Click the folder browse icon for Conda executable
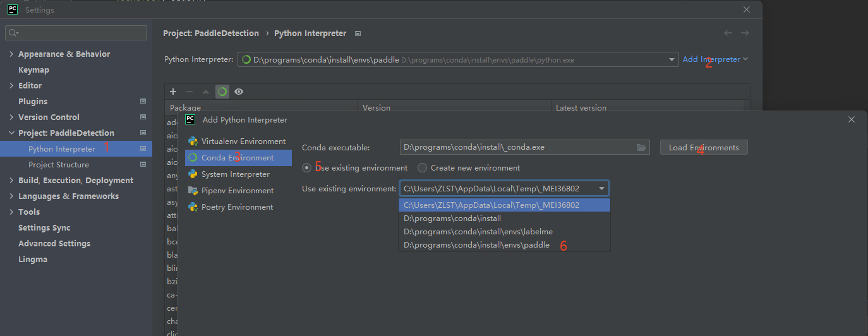 tap(642, 147)
